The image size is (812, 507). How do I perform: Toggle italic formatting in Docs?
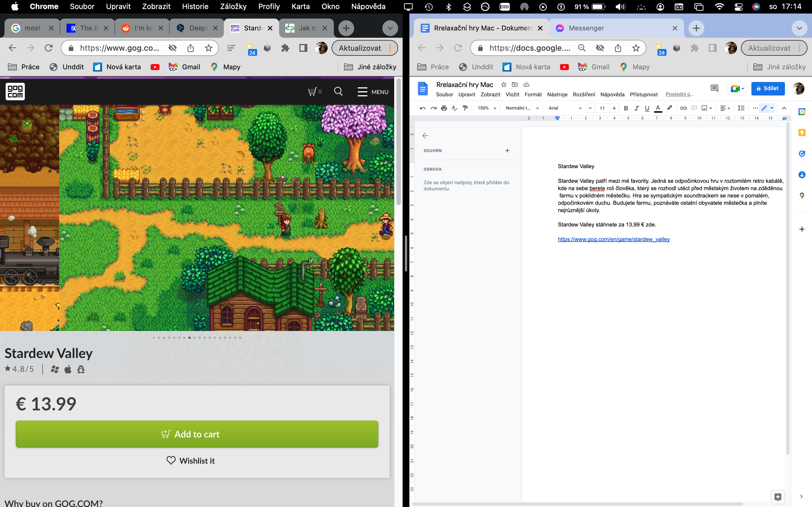[636, 108]
